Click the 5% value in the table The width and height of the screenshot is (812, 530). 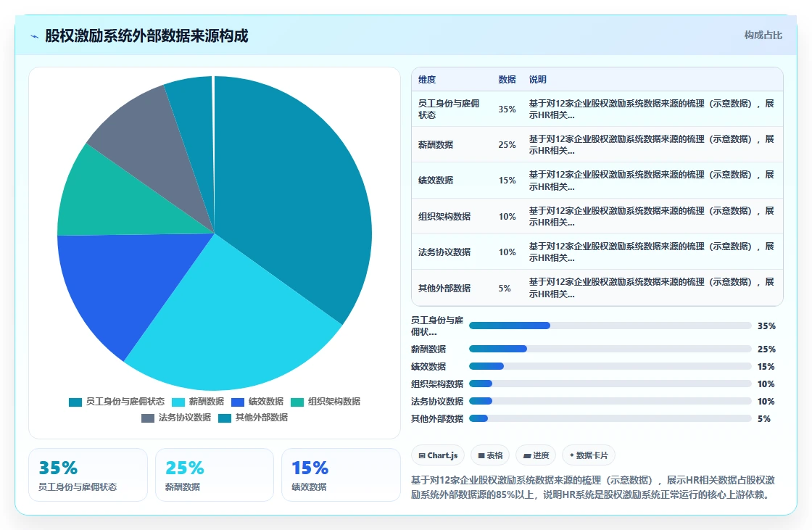505,289
